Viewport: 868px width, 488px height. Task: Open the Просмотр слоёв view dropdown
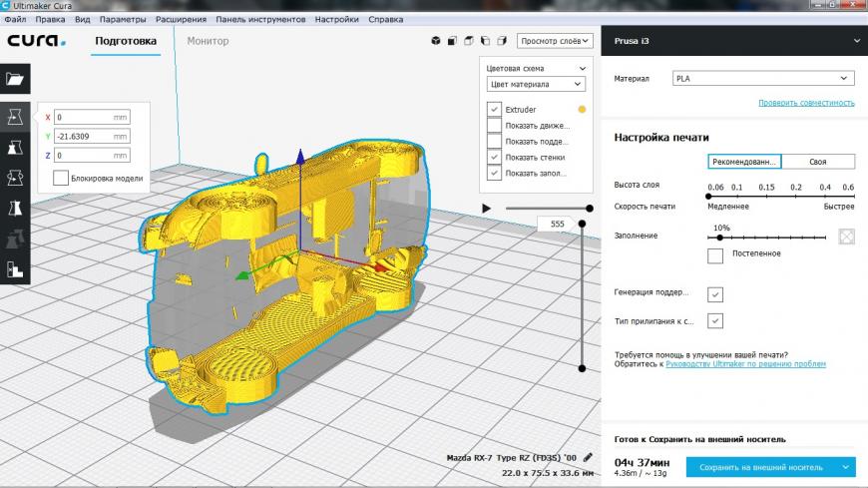555,41
